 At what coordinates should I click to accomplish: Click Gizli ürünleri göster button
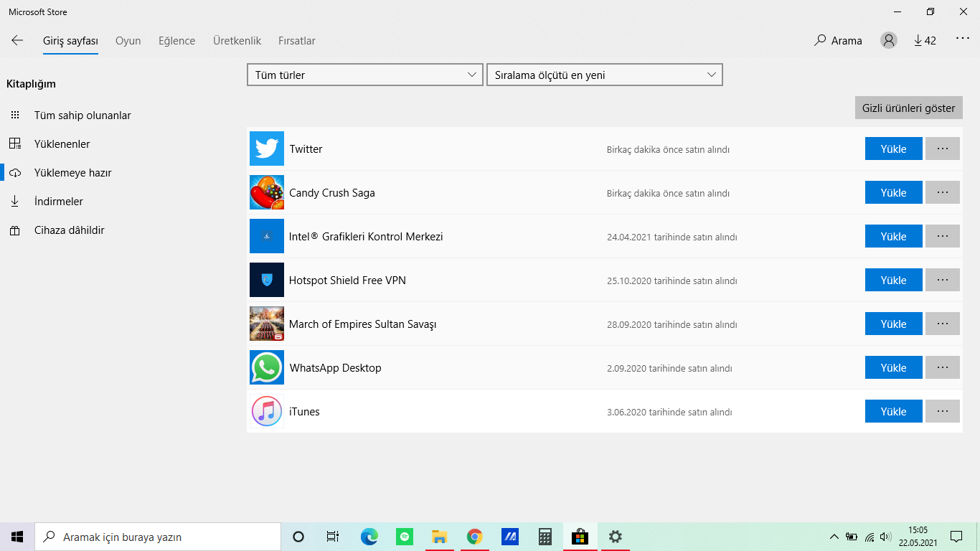[x=909, y=108]
